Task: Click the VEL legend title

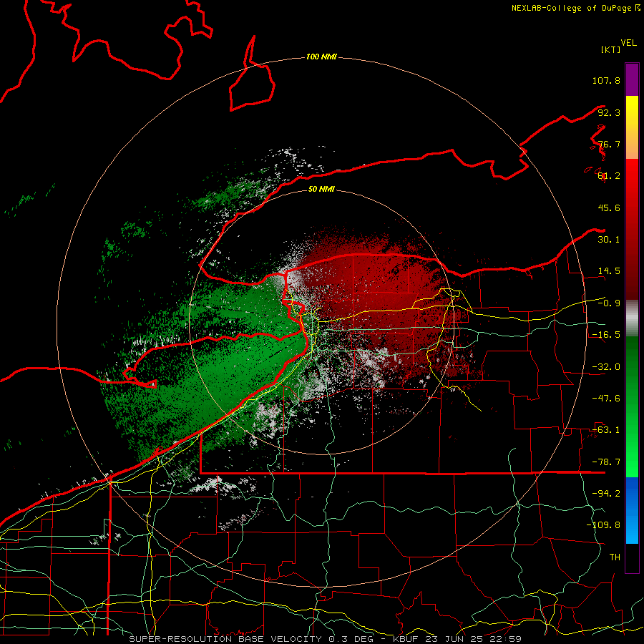Action: pos(628,43)
